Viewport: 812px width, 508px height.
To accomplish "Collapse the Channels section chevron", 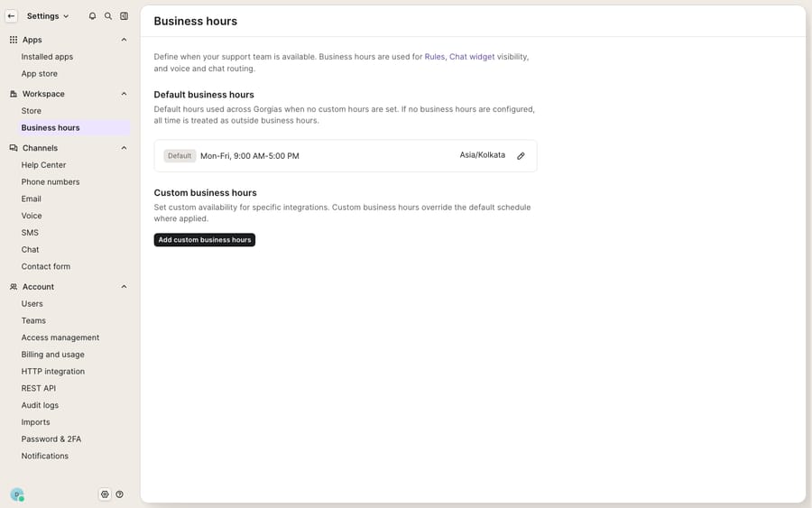I will coord(124,148).
